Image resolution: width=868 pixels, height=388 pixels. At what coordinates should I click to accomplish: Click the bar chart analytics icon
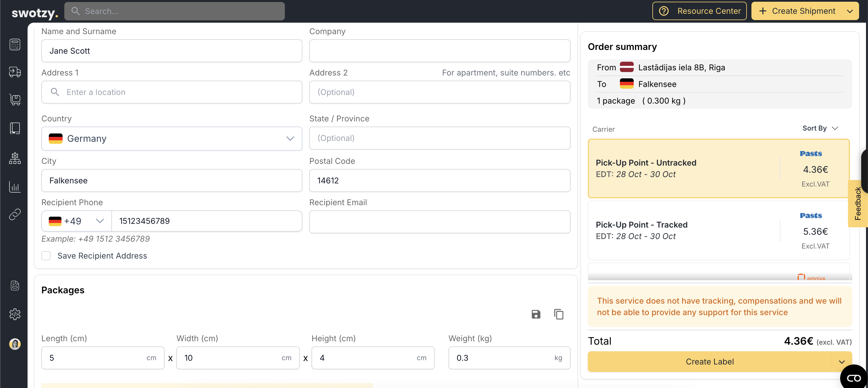point(15,186)
